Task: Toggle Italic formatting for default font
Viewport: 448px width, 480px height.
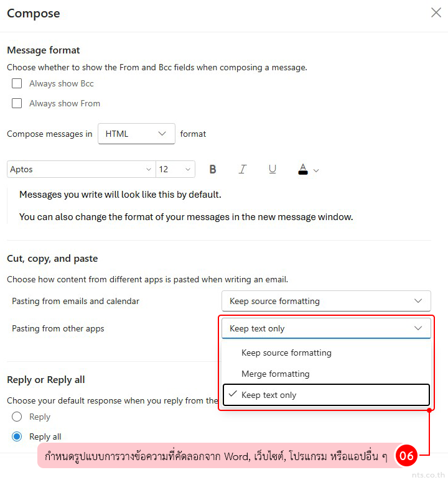Action: 243,169
